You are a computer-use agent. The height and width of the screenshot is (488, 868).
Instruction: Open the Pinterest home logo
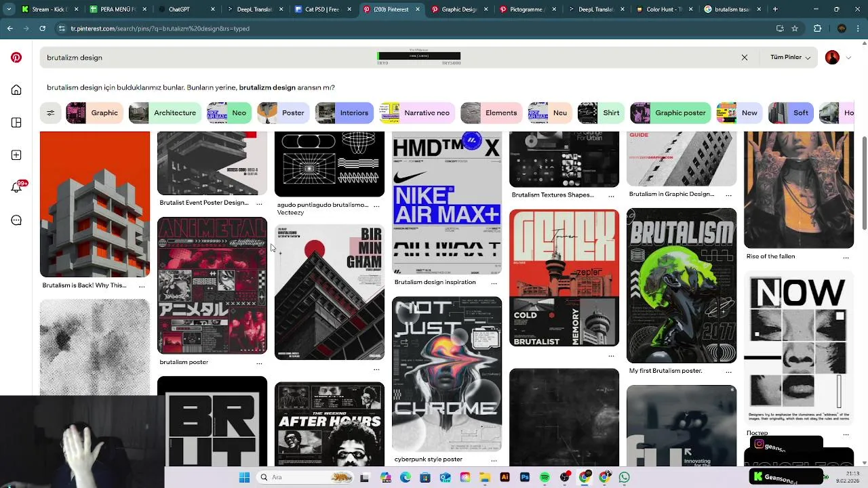pos(16,58)
